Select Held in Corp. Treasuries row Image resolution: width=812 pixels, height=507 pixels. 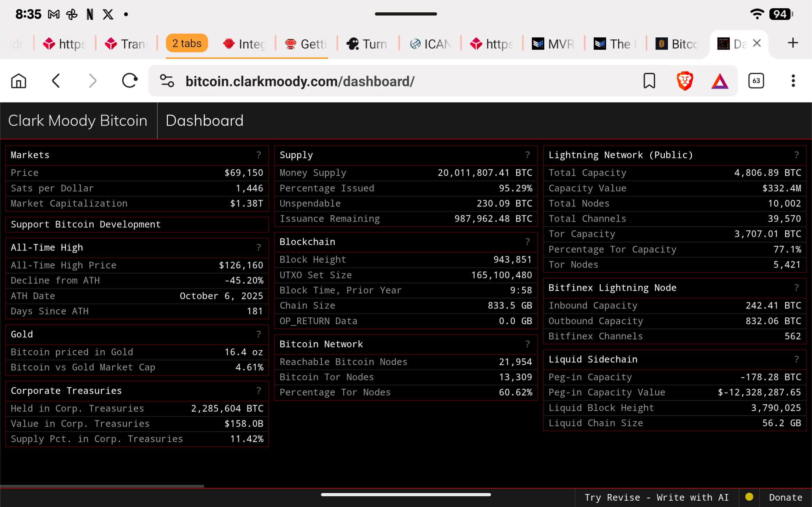click(x=137, y=408)
